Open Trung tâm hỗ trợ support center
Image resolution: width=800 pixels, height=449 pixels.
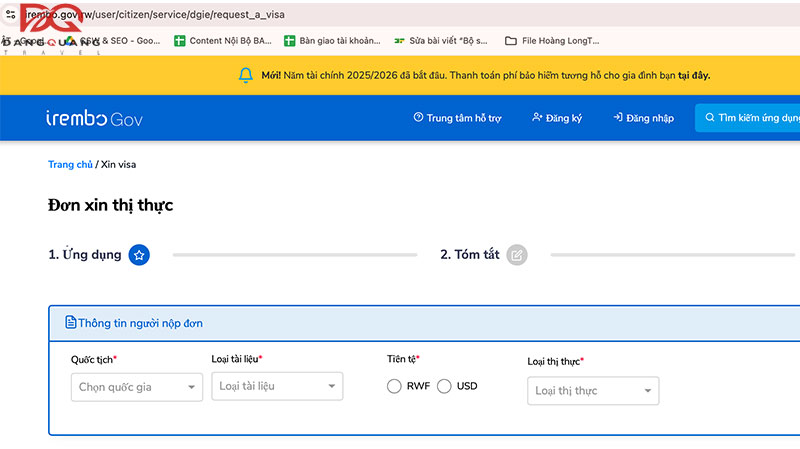457,118
